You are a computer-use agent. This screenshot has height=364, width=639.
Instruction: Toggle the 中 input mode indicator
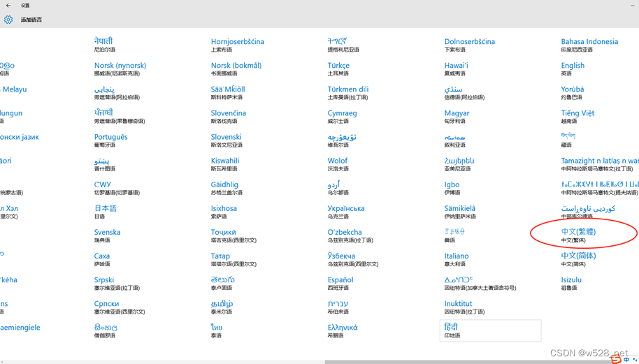[x=627, y=360]
